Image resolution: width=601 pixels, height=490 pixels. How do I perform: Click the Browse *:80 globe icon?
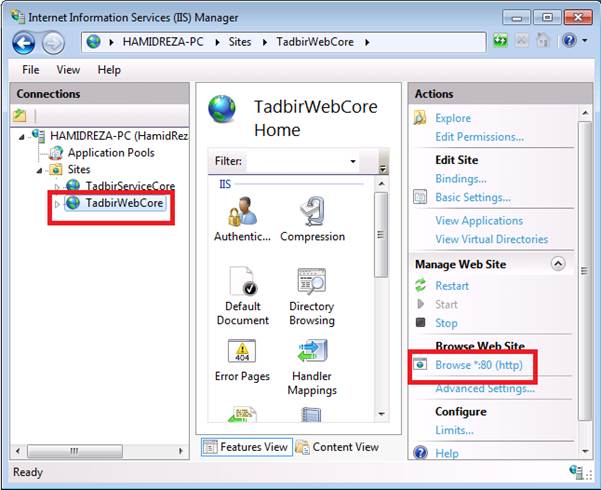pyautogui.click(x=420, y=364)
